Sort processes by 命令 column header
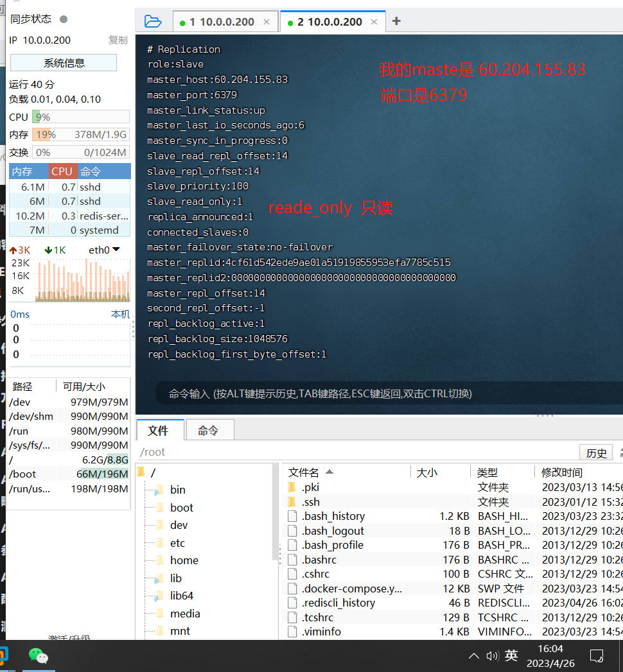The height and width of the screenshot is (672, 623). coord(104,171)
